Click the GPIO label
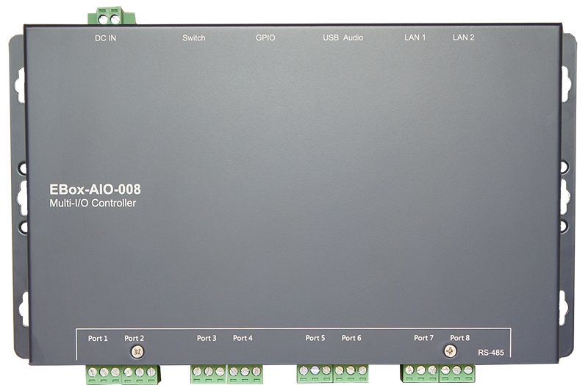 click(x=265, y=37)
